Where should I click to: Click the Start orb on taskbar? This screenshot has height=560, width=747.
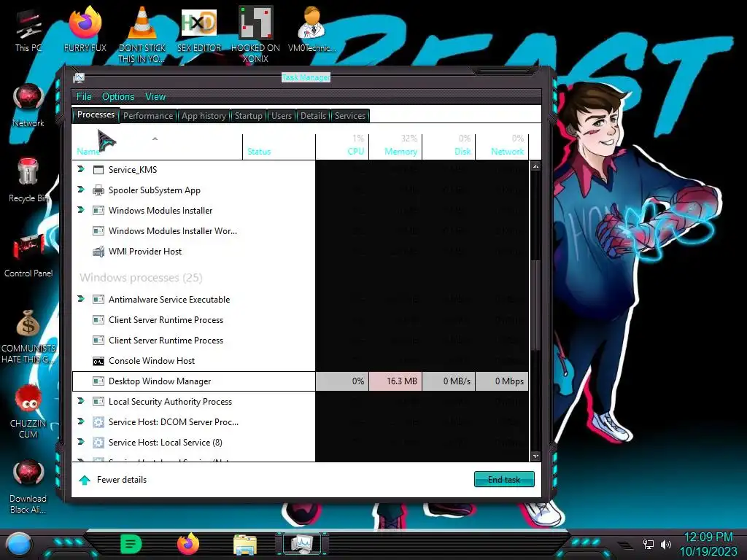19,544
